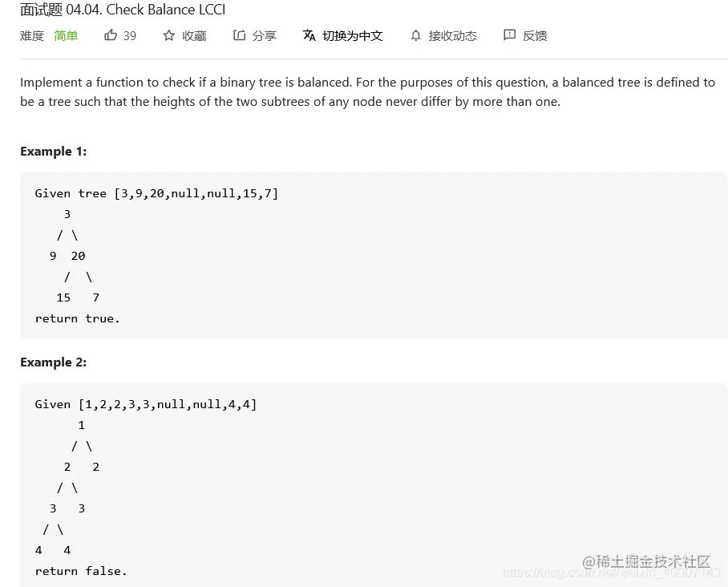
Task: Open feedback via the 反馈 speech-bubble icon
Action: (508, 35)
